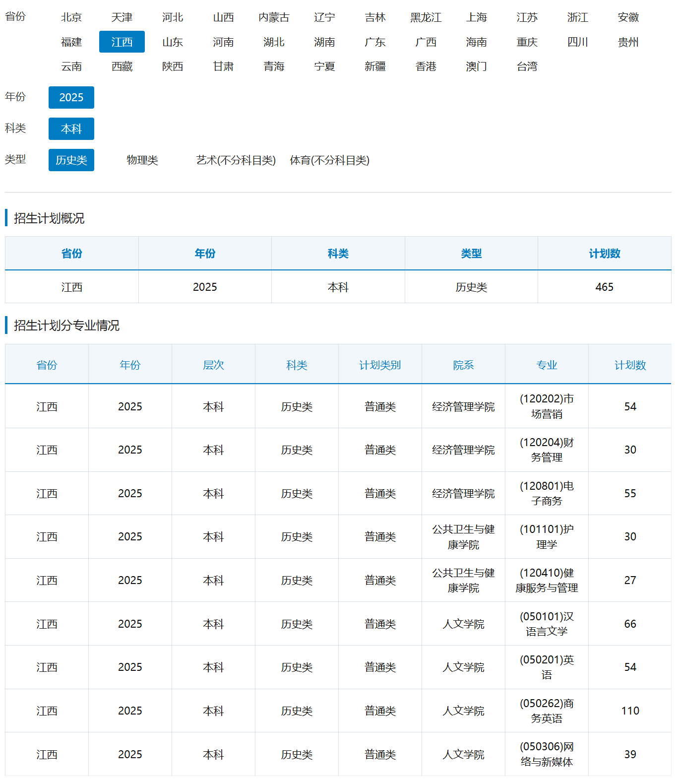Choose 甘肃 province
The image size is (675, 784).
(x=223, y=66)
